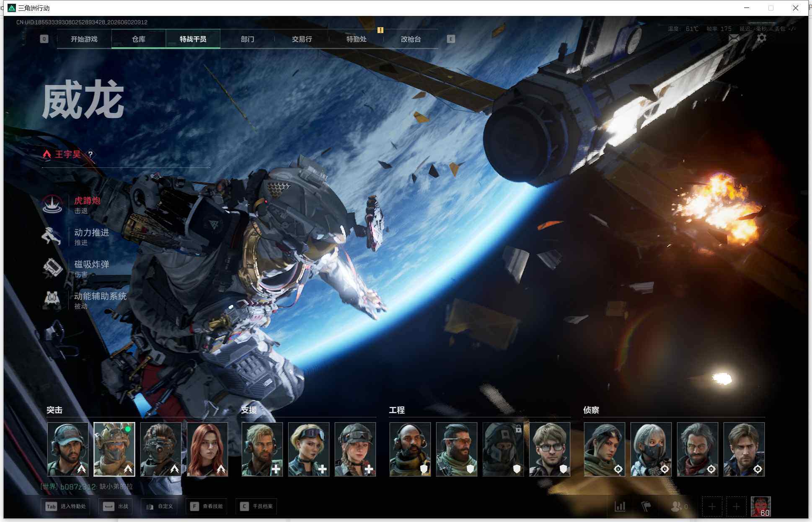Click the world chat message line

pyautogui.click(x=87, y=486)
